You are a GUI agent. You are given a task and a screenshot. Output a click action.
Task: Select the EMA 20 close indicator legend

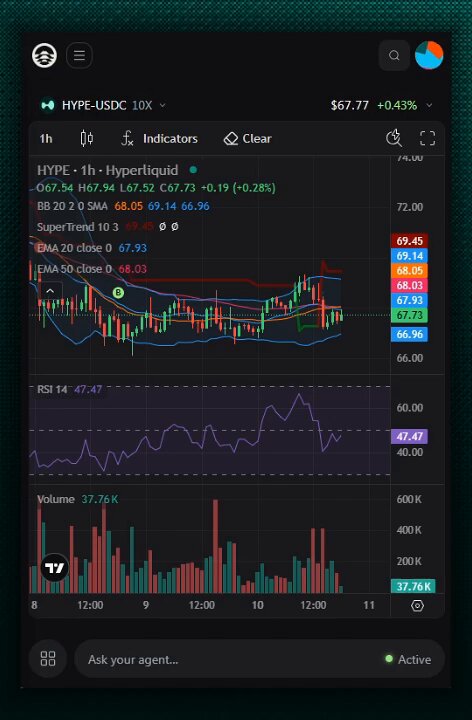[x=74, y=248]
